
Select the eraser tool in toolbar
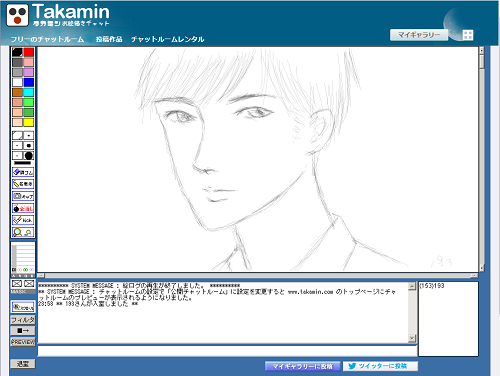click(23, 172)
